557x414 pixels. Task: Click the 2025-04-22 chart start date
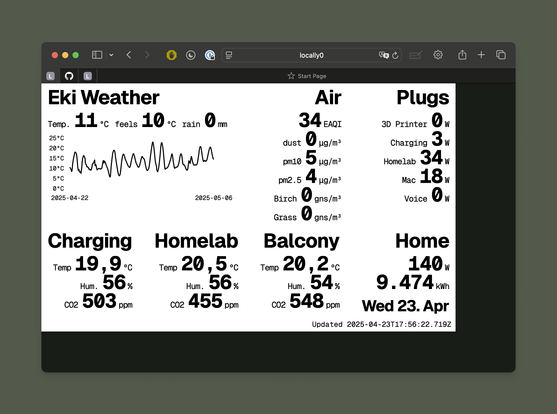tap(70, 198)
